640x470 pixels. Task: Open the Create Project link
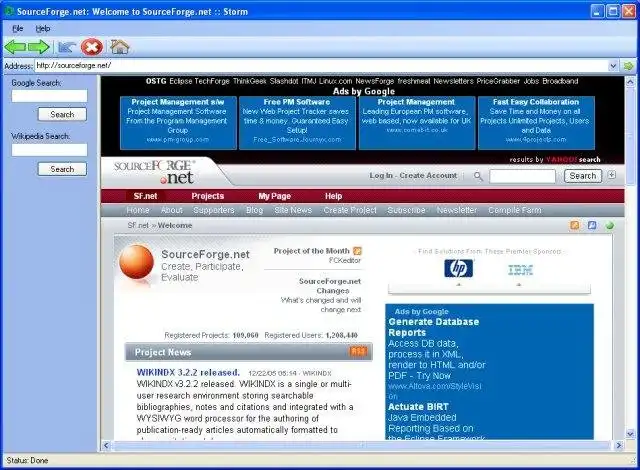pyautogui.click(x=350, y=210)
